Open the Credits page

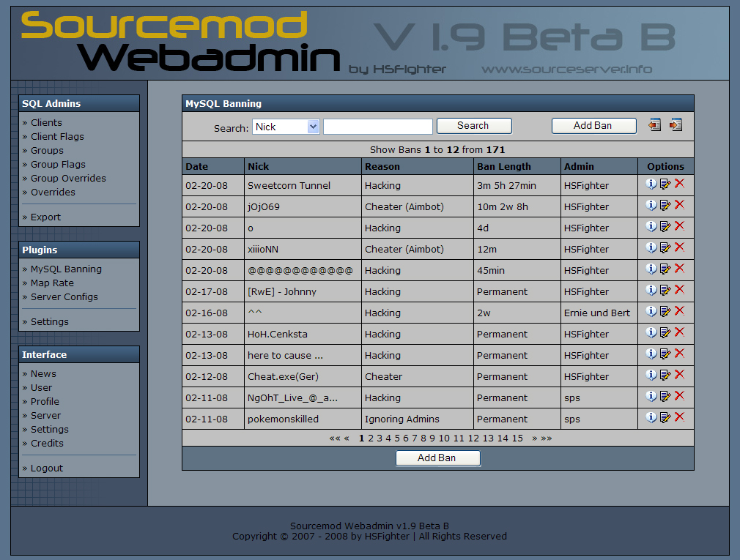pyautogui.click(x=47, y=444)
